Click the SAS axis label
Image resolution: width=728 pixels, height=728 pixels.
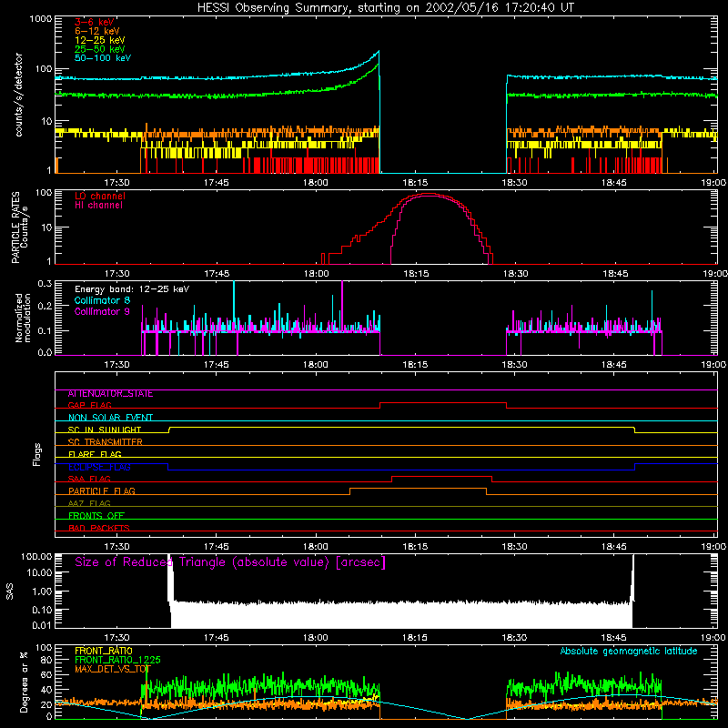pyautogui.click(x=9, y=591)
